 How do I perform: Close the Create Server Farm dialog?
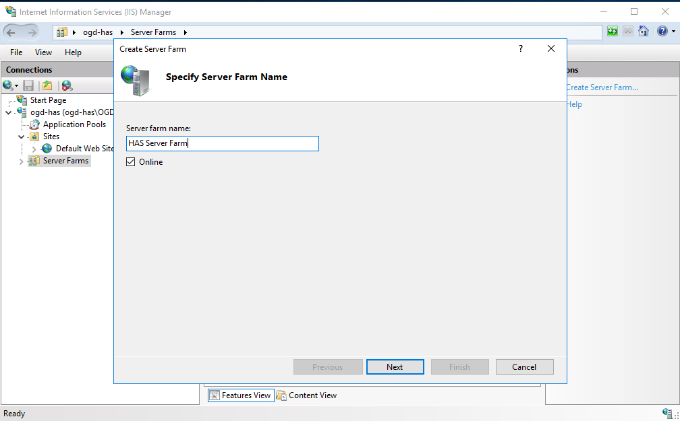[551, 49]
